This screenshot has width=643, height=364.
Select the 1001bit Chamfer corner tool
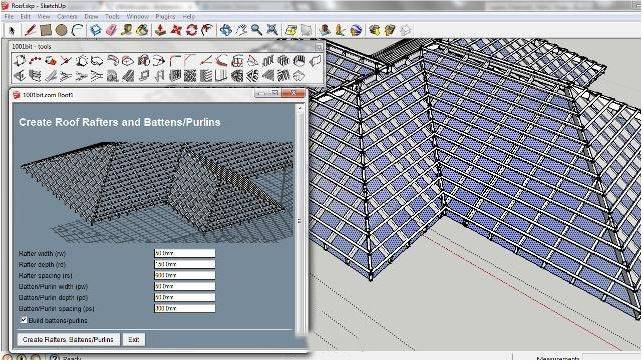[x=190, y=61]
